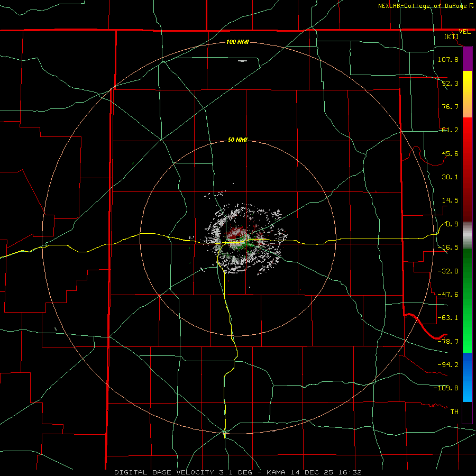The height and width of the screenshot is (476, 476).
Task: Select the -78.7 scale value
Action: 448,342
